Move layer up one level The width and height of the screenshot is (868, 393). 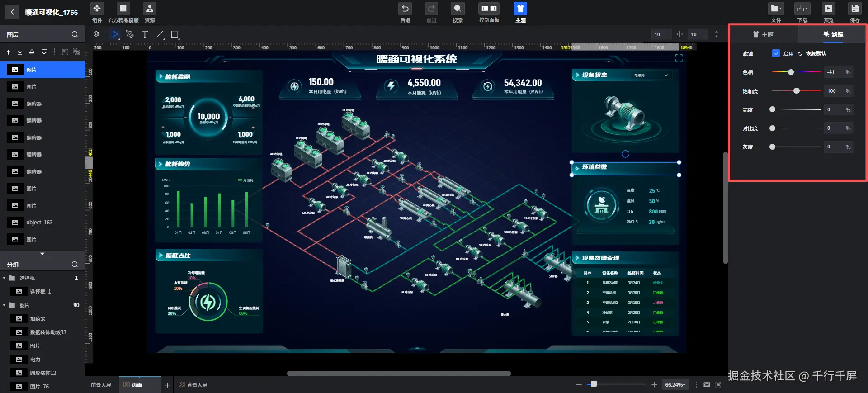click(32, 52)
